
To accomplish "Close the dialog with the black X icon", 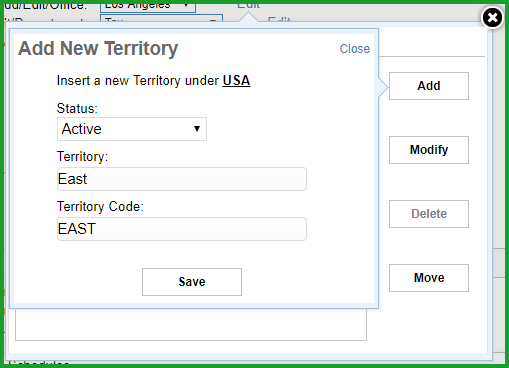I will tap(492, 17).
